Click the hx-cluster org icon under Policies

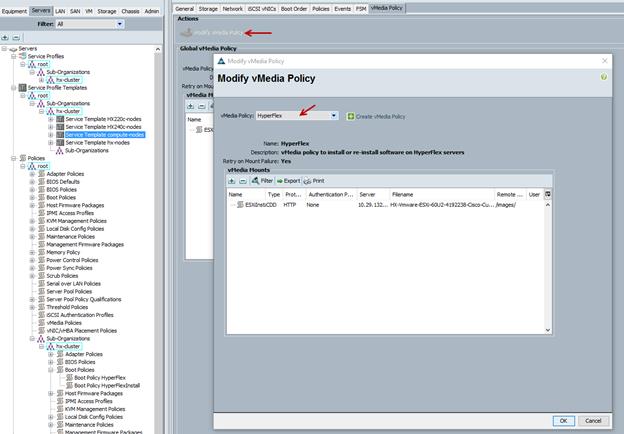[51, 346]
